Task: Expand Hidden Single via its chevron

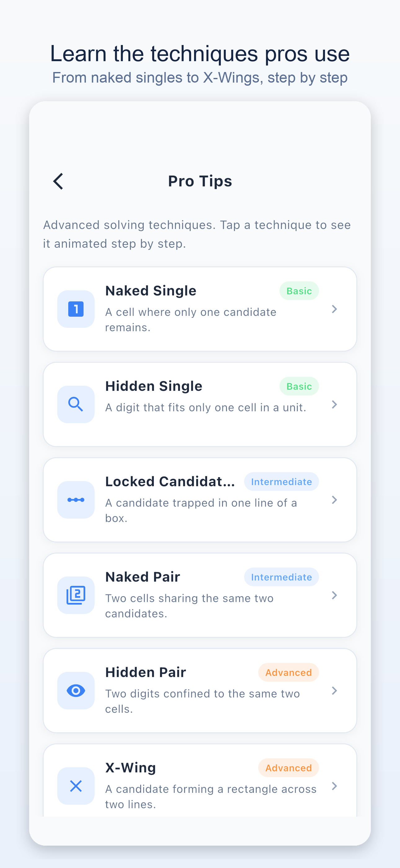Action: click(x=334, y=404)
